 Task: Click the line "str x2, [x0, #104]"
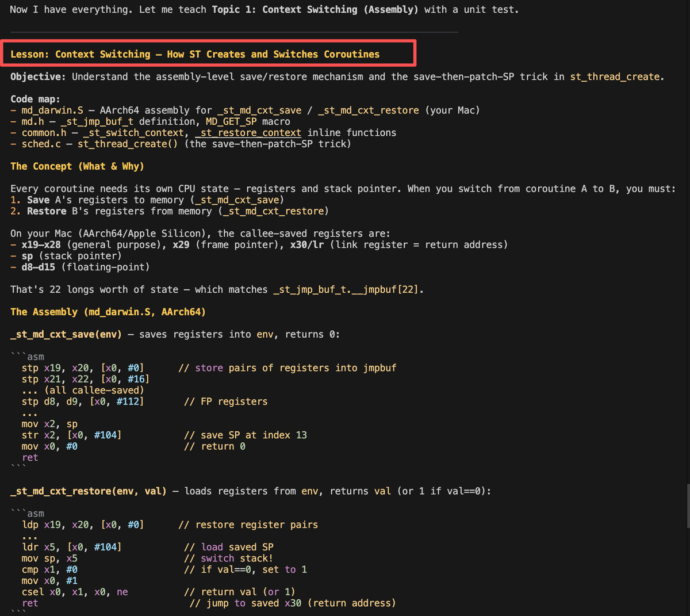pos(71,435)
